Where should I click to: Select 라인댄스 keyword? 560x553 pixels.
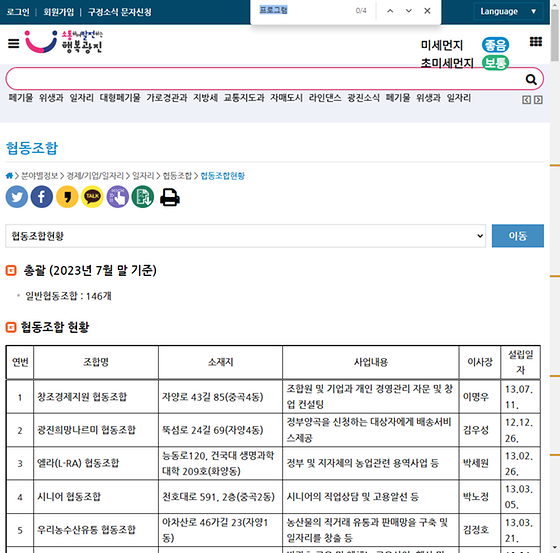325,98
